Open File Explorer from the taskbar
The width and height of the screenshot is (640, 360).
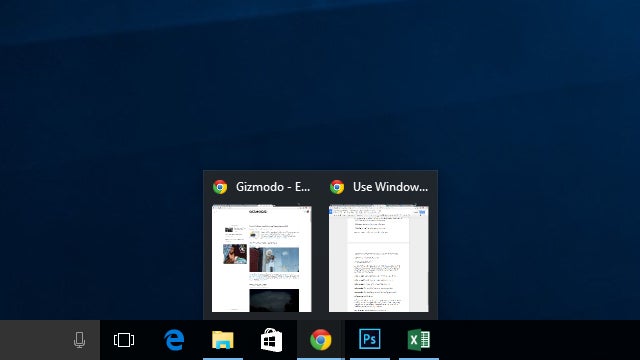point(222,340)
